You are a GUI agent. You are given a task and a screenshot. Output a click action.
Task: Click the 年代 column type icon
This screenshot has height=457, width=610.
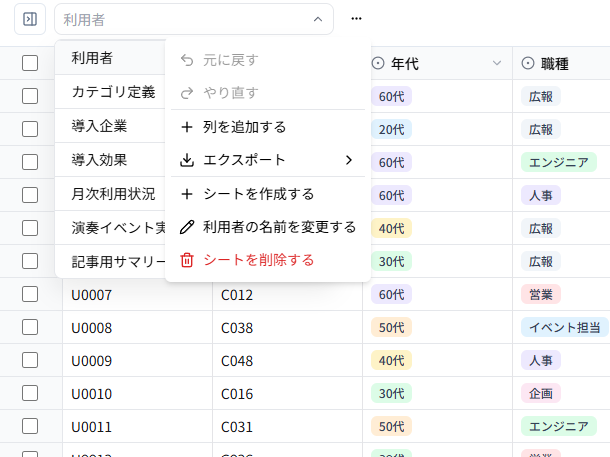[x=378, y=63]
